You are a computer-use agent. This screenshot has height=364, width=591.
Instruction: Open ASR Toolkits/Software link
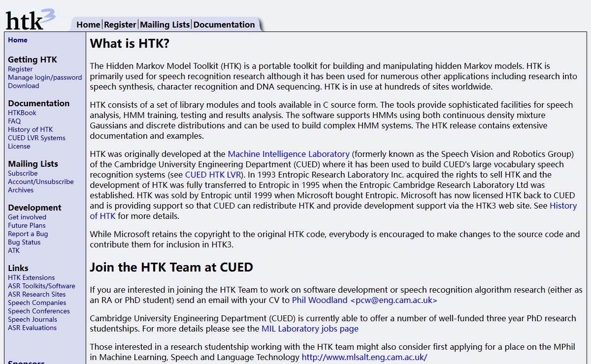[x=41, y=286]
